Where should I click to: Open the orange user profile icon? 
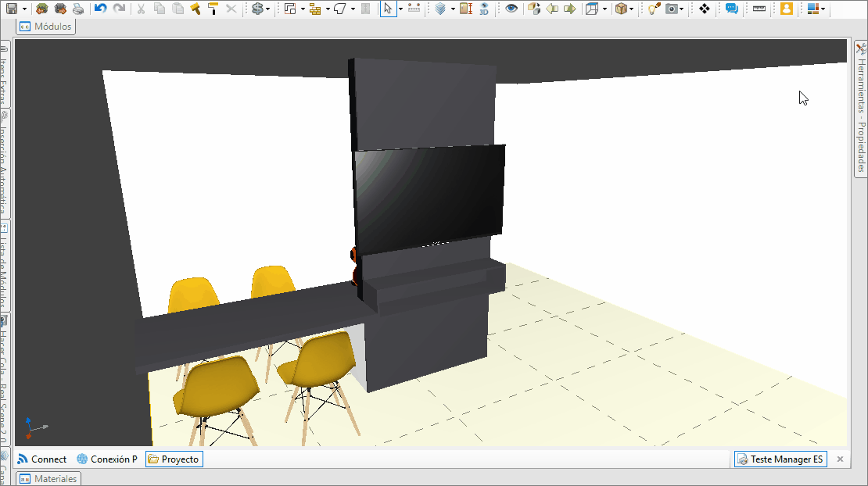786,9
